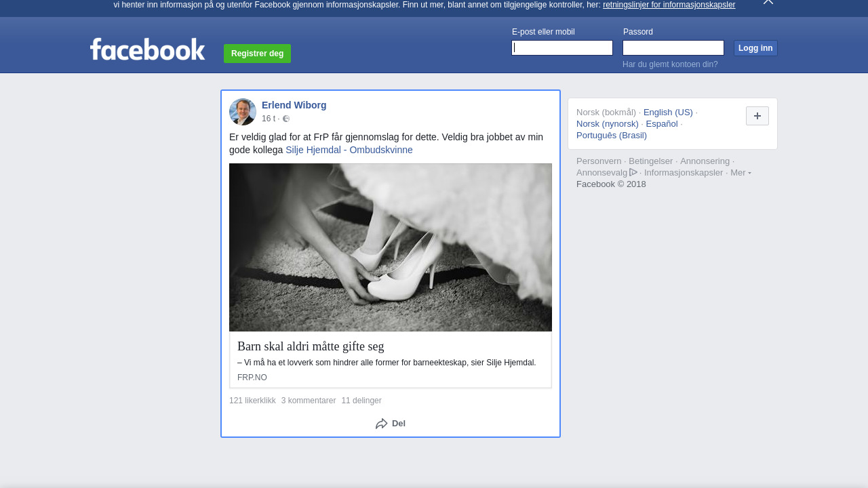Open the Personvern footer link

pos(599,161)
